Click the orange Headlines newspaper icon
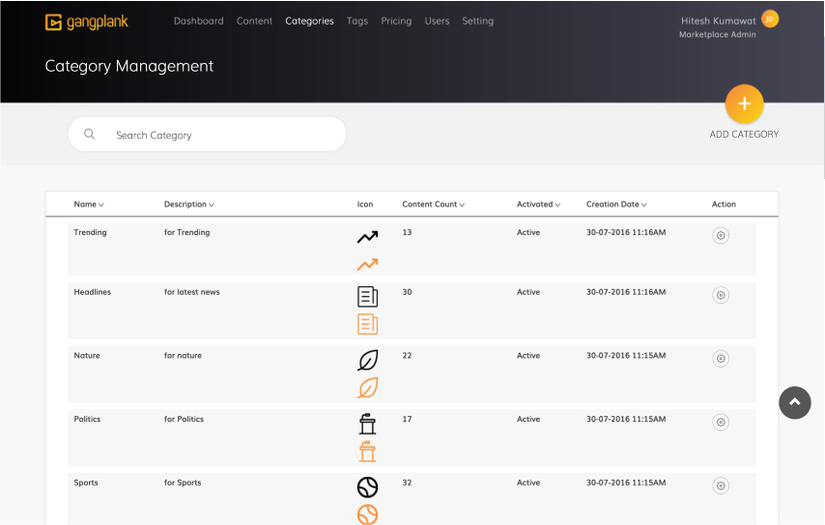The width and height of the screenshot is (825, 525). (368, 324)
